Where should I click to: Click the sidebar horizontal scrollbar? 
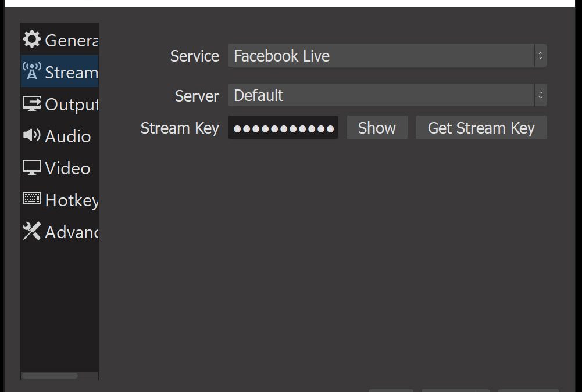[x=50, y=376]
